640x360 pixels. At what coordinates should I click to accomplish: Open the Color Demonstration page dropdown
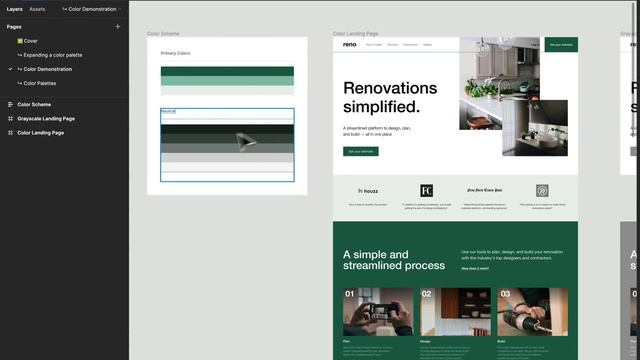[91, 9]
